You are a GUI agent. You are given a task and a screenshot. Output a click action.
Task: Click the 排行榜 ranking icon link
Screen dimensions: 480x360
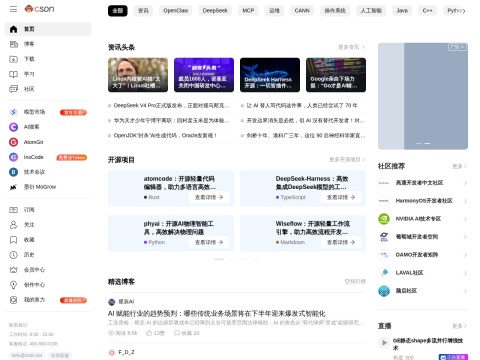pyautogui.click(x=355, y=282)
